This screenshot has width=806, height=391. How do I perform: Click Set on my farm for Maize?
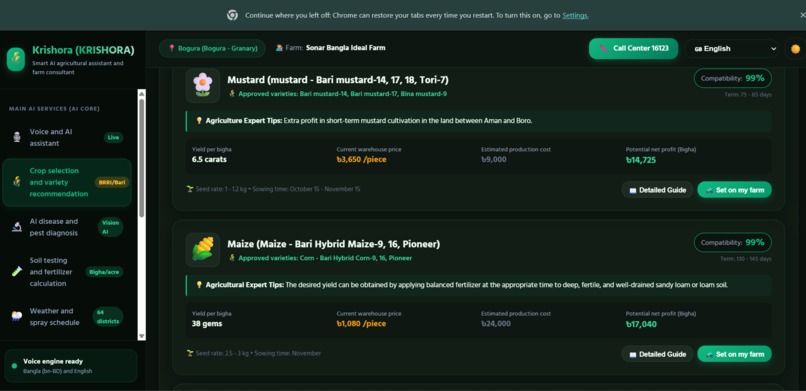tap(735, 354)
